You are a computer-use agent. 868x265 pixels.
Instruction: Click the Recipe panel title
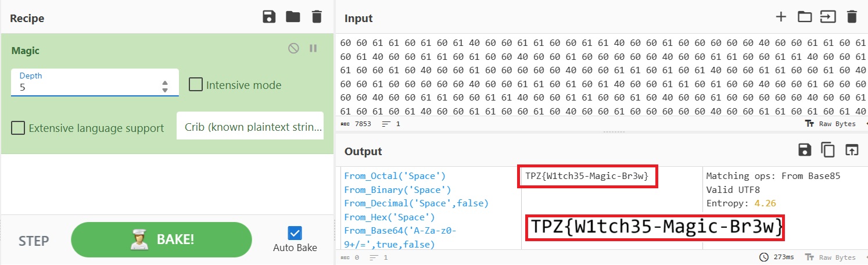[x=27, y=18]
